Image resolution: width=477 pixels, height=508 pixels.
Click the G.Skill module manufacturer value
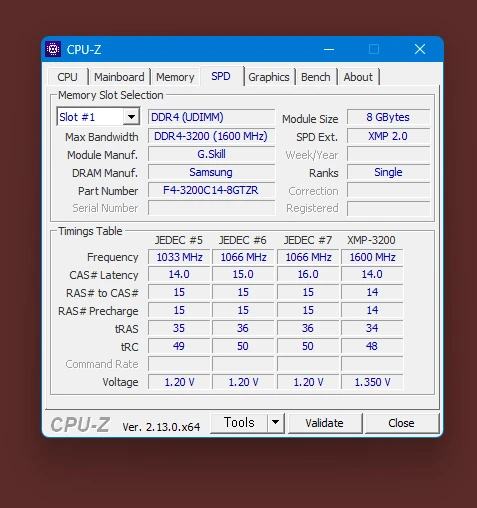211,154
